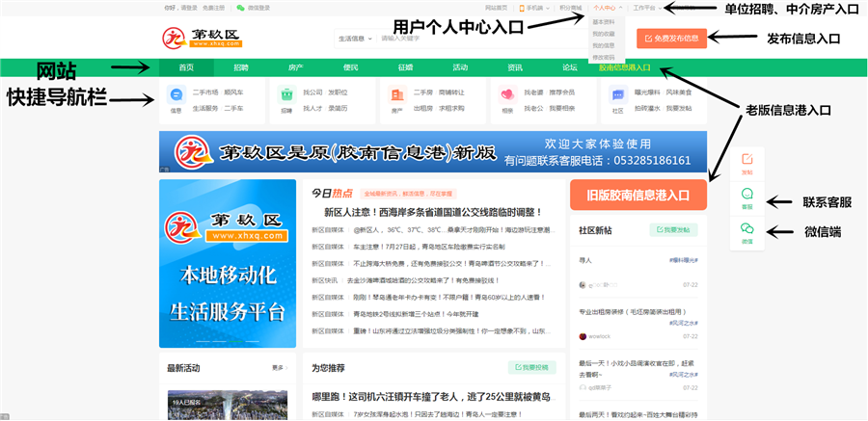868x421 pixels.
Task: Click the 第玖区 site logo in header
Action: [203, 38]
